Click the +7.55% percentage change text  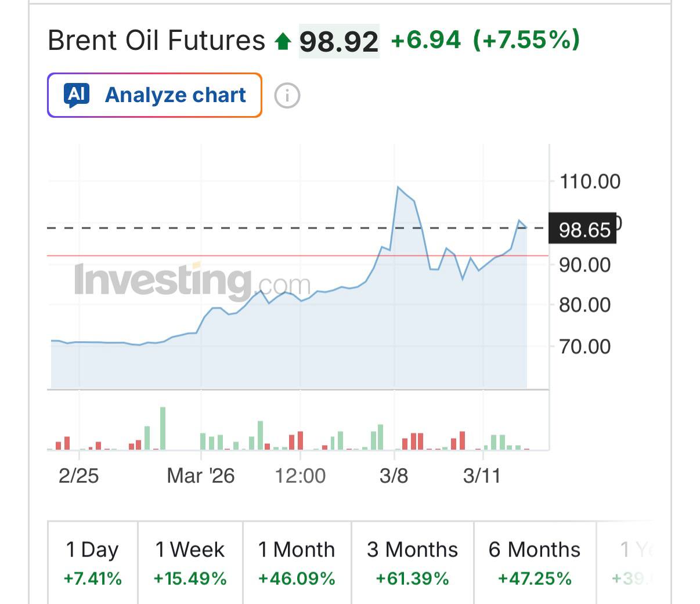point(526,39)
